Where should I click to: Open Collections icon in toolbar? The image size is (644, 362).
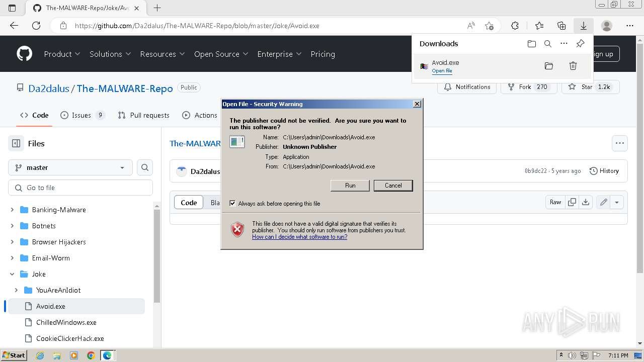561,26
